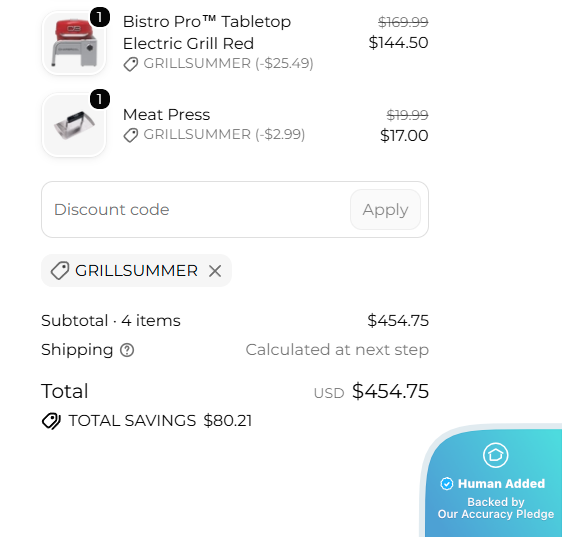Click the tag icon in GRILLSUMMER chip

point(60,271)
